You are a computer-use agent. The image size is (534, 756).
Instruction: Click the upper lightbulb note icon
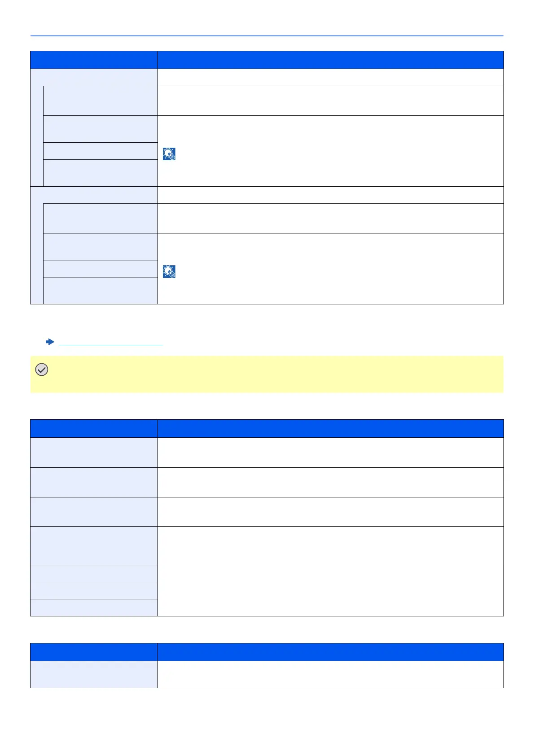pyautogui.click(x=169, y=154)
